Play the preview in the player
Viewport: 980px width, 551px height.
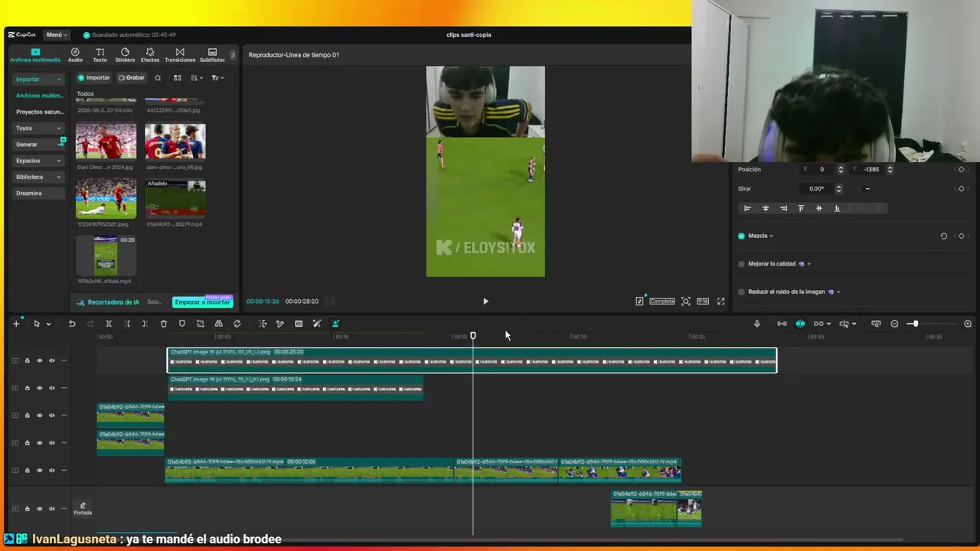click(x=485, y=302)
